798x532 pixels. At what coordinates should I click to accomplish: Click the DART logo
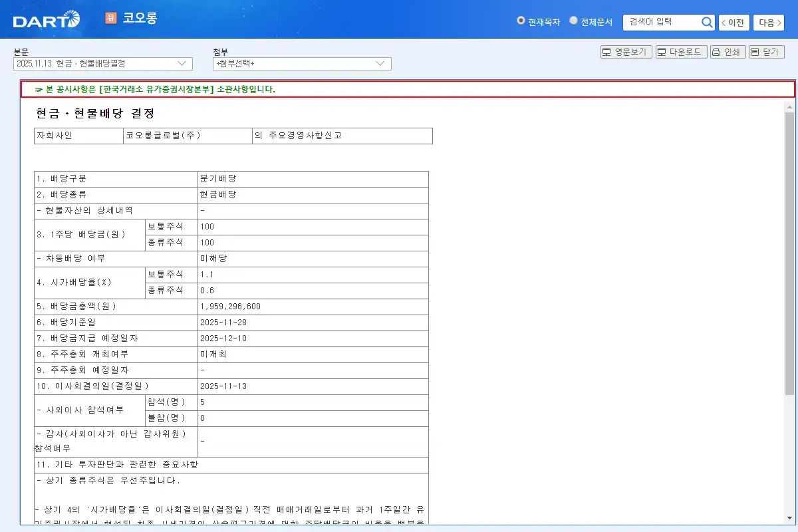(46, 21)
